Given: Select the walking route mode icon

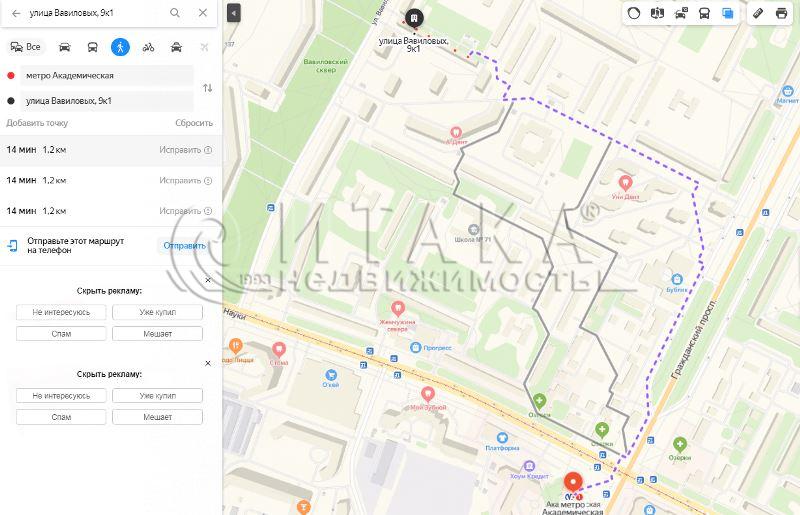Looking at the screenshot, I should (120, 47).
